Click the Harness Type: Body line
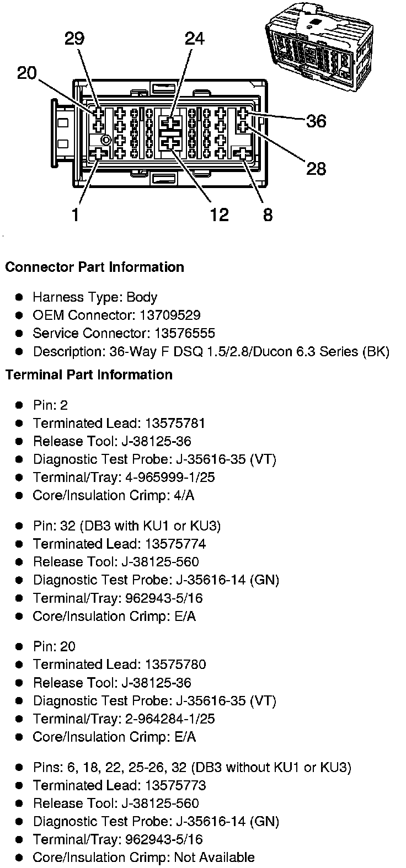 click(x=95, y=298)
